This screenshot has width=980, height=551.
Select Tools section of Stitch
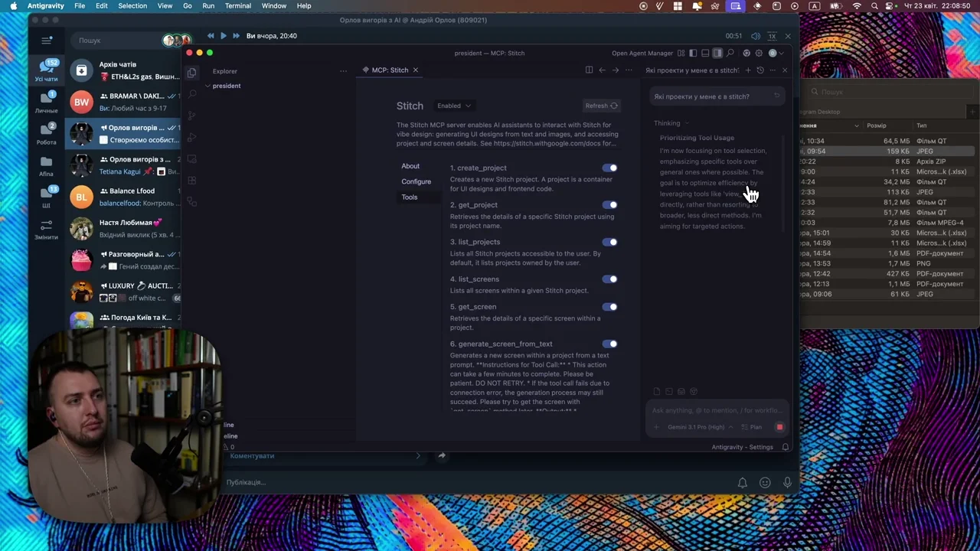point(410,197)
